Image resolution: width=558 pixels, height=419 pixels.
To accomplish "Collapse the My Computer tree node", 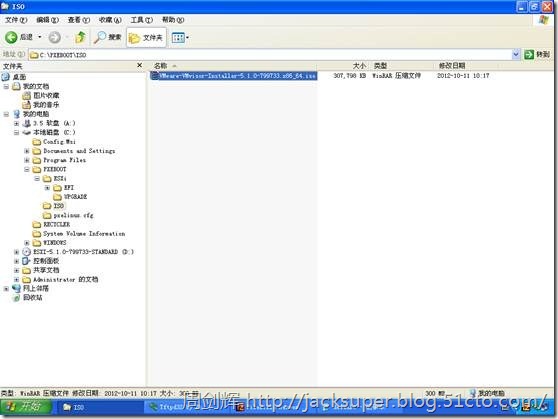I will pos(6,114).
